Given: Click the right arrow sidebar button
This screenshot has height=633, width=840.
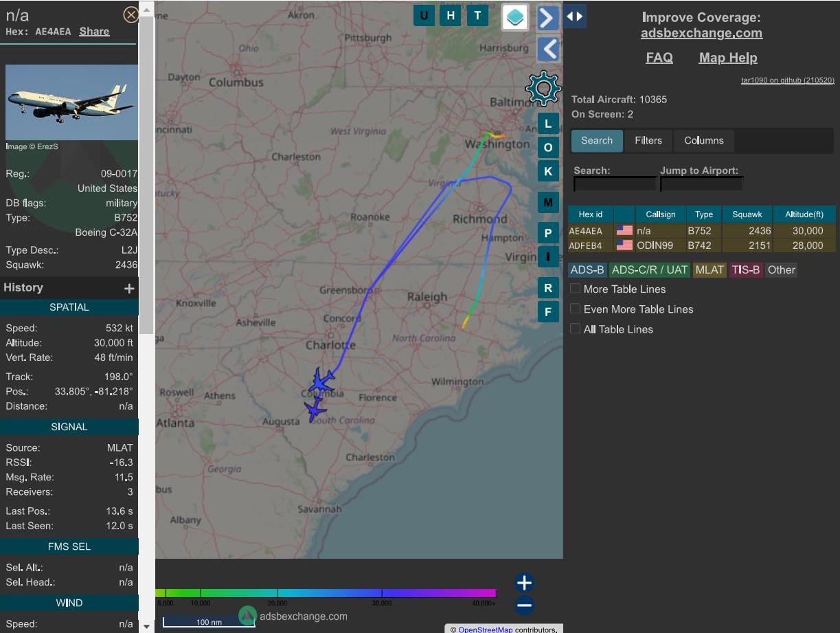Looking at the screenshot, I should 547,17.
